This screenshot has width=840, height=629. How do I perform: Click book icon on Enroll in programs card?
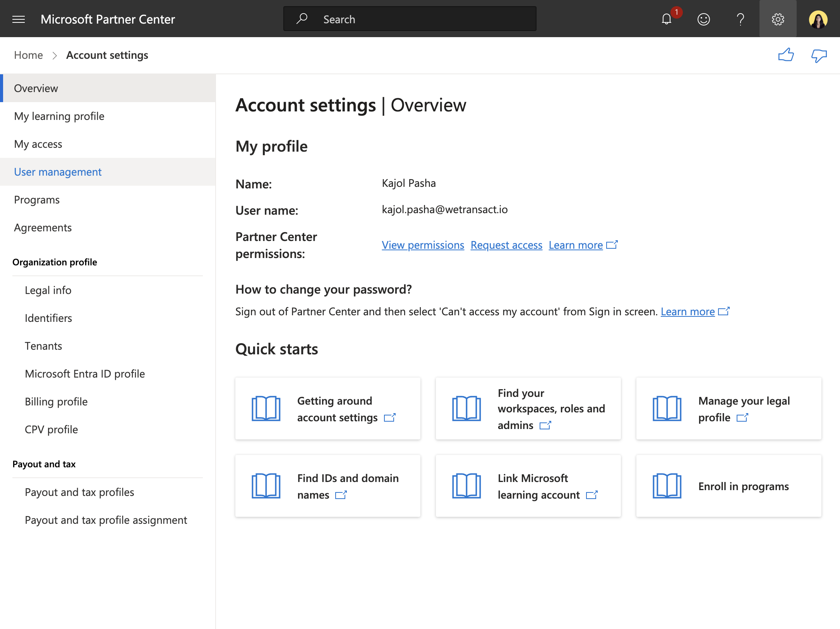pos(667,486)
